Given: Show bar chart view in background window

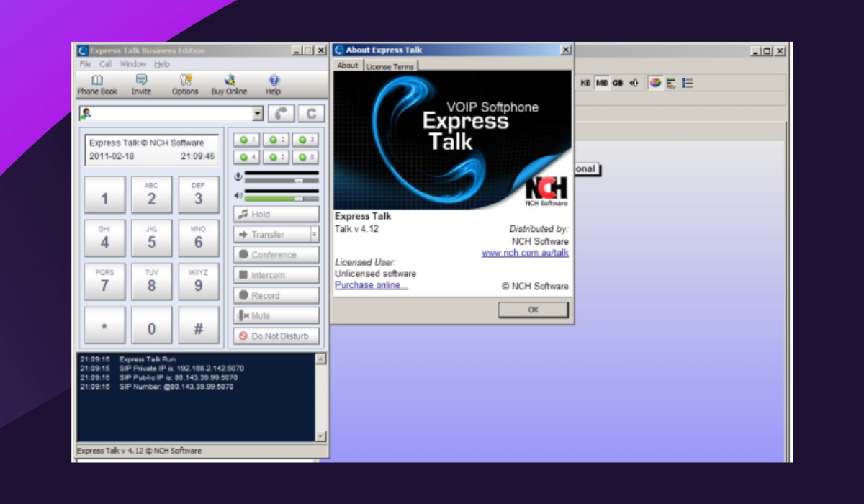Looking at the screenshot, I should [671, 83].
